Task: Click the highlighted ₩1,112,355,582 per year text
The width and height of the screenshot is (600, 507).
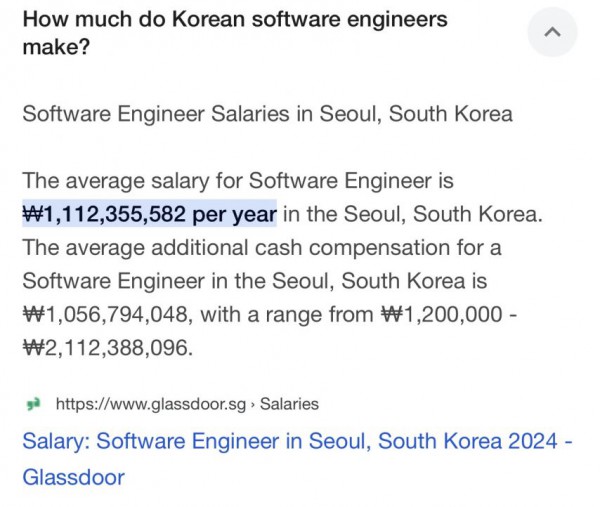Action: [x=150, y=214]
